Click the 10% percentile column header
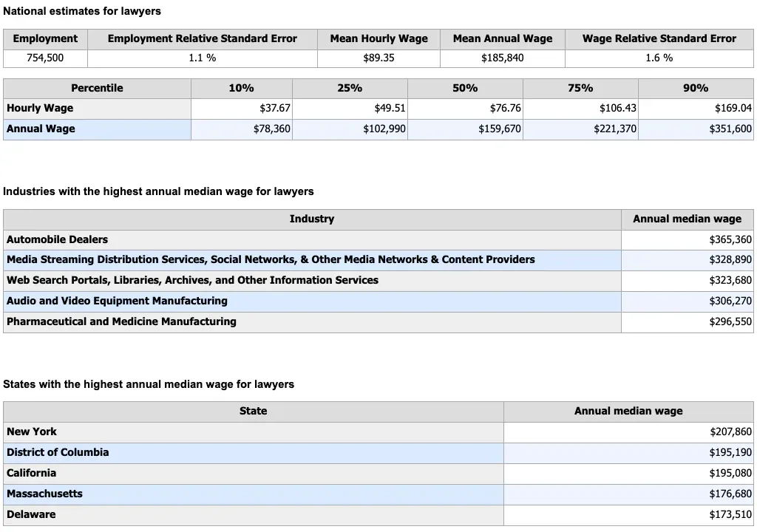 [x=242, y=89]
